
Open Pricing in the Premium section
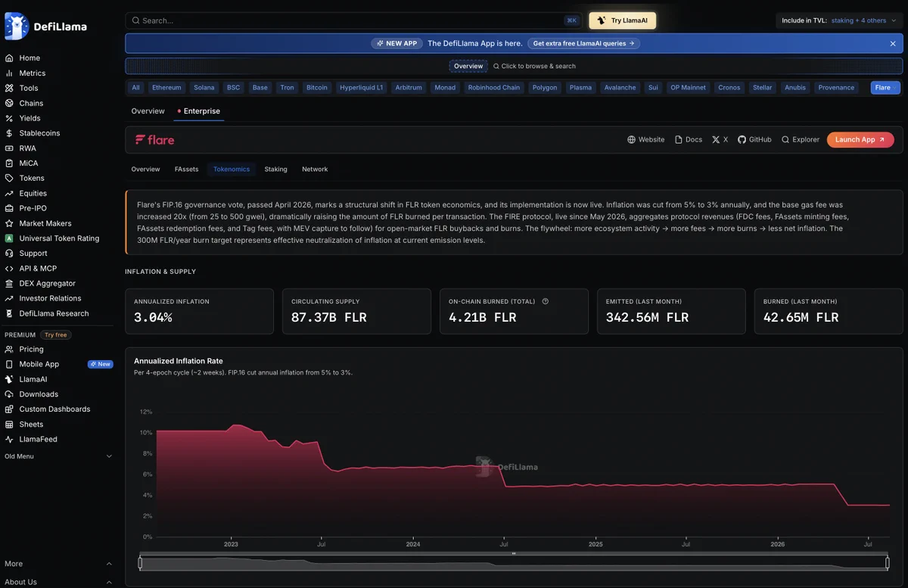31,350
